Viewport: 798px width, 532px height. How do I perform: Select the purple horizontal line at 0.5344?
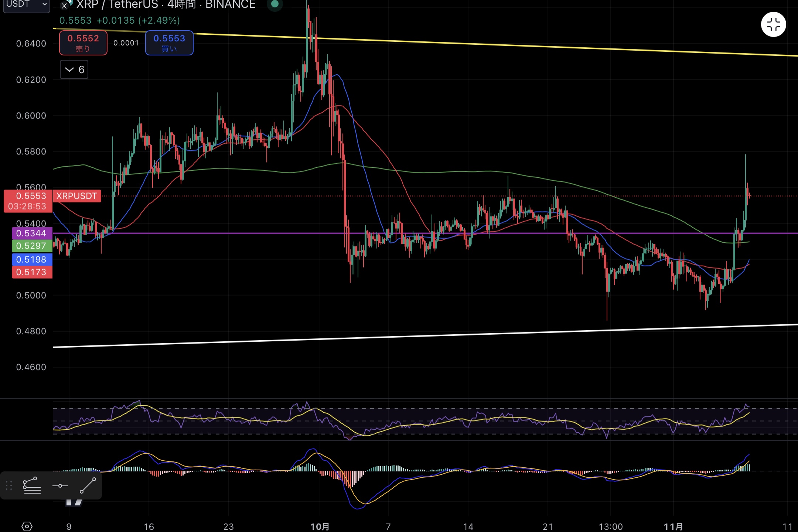pyautogui.click(x=426, y=233)
